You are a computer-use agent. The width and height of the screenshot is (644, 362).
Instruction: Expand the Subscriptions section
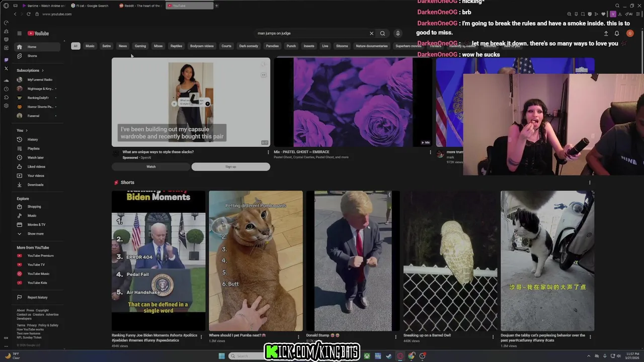[30, 70]
